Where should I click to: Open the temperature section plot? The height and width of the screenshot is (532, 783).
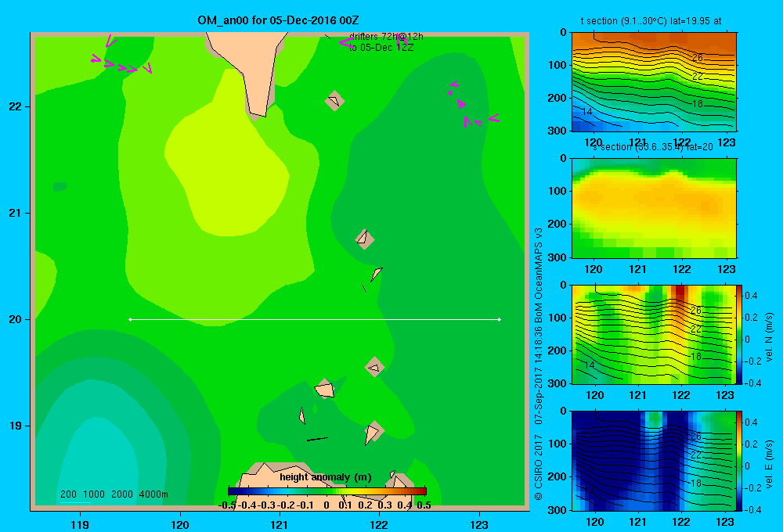tap(654, 82)
